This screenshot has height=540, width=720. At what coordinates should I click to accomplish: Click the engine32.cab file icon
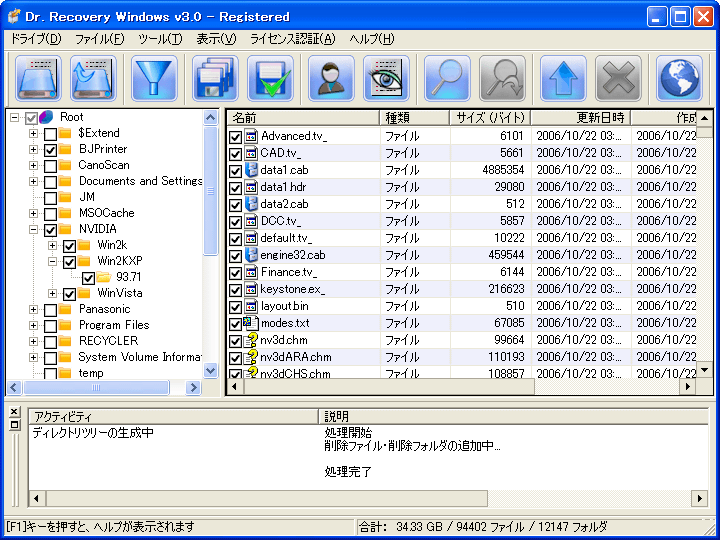click(x=251, y=255)
